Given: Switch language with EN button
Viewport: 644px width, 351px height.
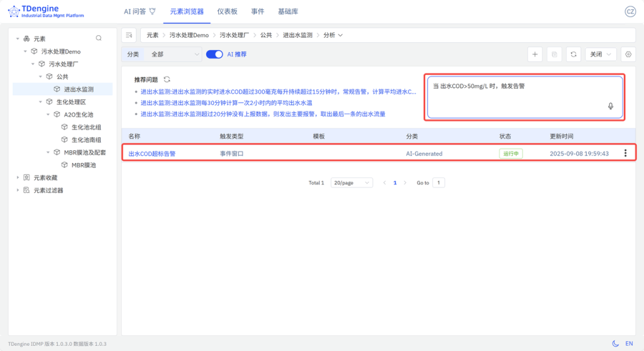Looking at the screenshot, I should point(629,343).
